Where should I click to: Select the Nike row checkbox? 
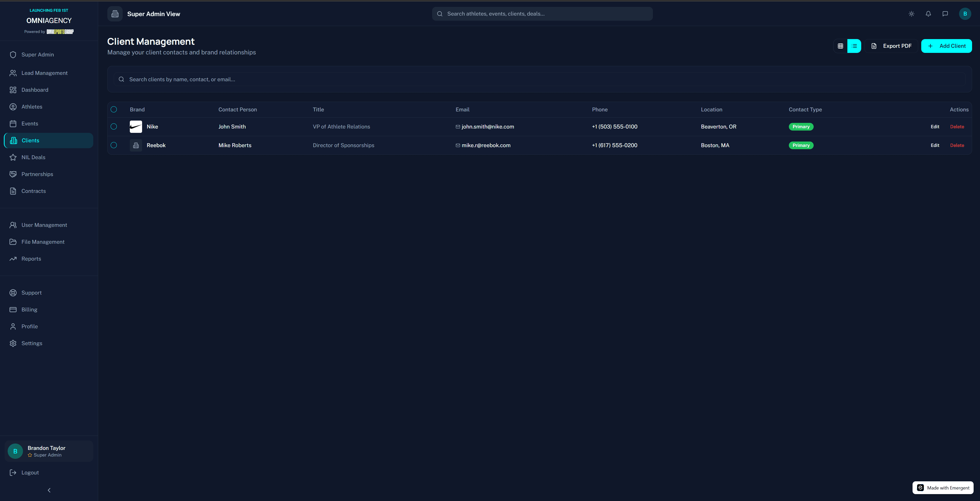pyautogui.click(x=114, y=127)
